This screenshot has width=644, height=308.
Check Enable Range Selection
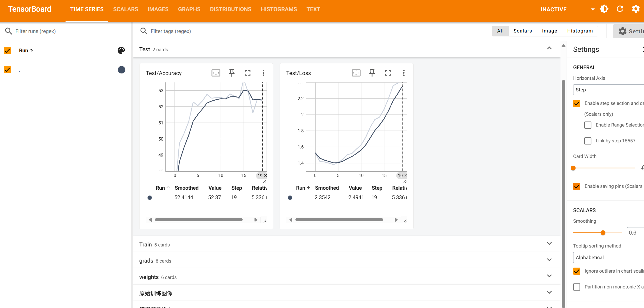[588, 125]
